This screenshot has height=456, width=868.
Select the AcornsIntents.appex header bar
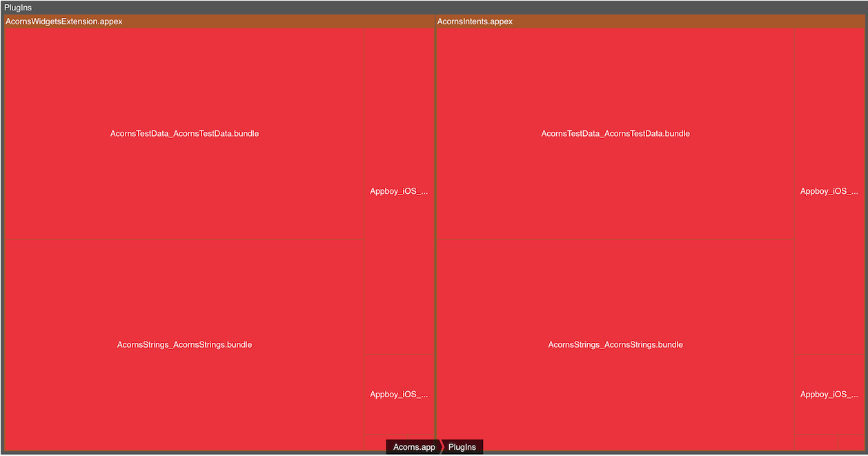click(x=475, y=21)
